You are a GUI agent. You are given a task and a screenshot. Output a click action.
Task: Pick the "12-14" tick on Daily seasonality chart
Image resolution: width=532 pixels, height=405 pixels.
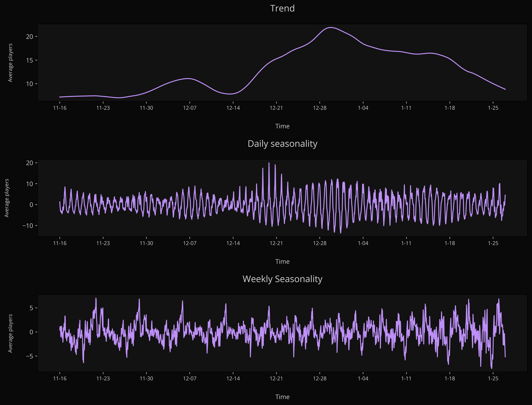[233, 243]
